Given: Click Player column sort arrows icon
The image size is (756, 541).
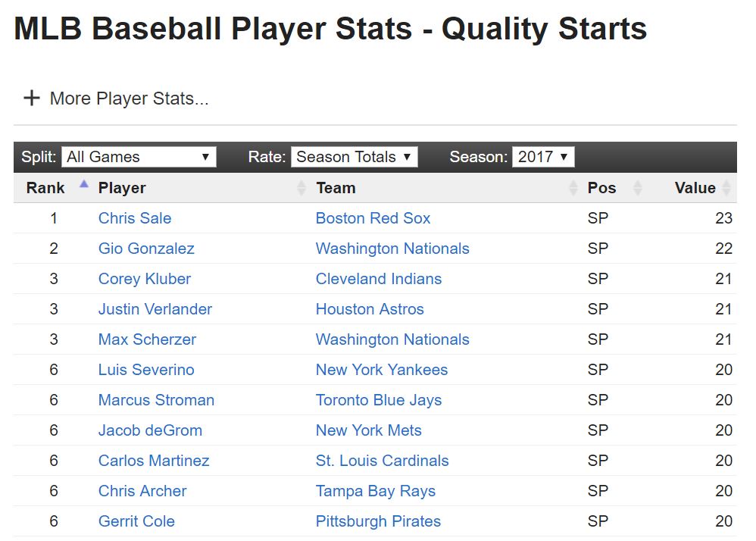Looking at the screenshot, I should 301,188.
